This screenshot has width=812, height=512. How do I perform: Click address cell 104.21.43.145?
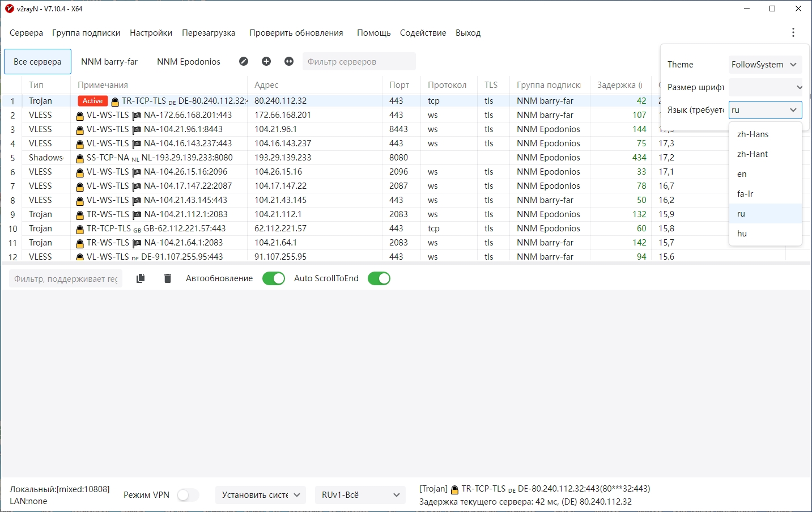315,200
